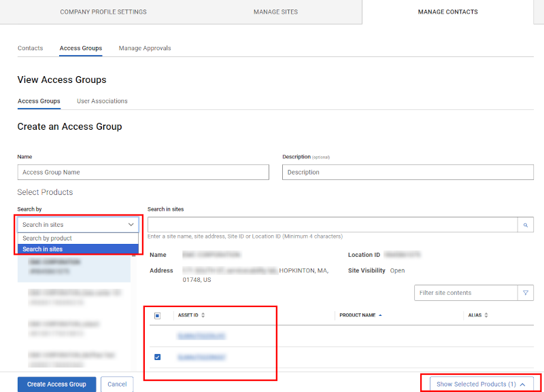Go to Contacts sub-tab

[x=30, y=48]
